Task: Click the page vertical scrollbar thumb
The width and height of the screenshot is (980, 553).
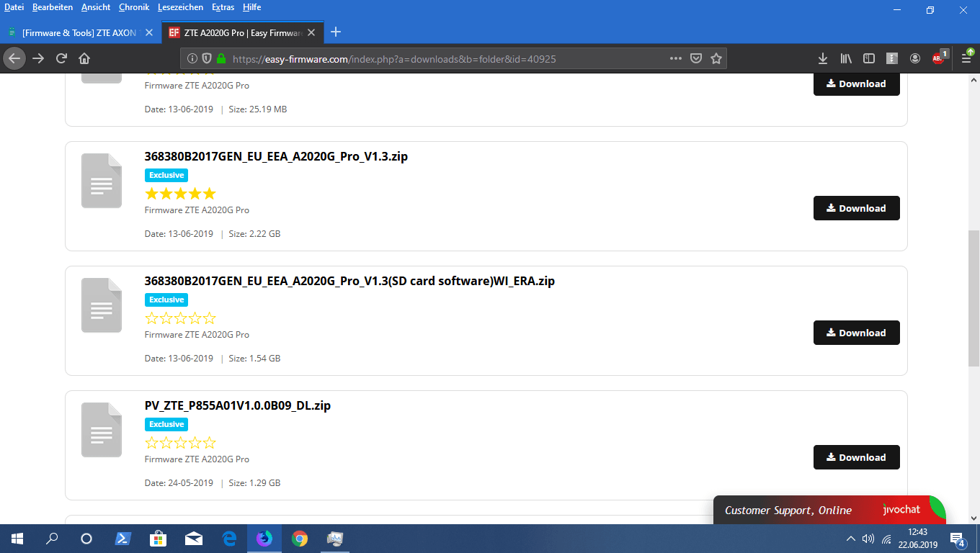Action: tap(974, 298)
